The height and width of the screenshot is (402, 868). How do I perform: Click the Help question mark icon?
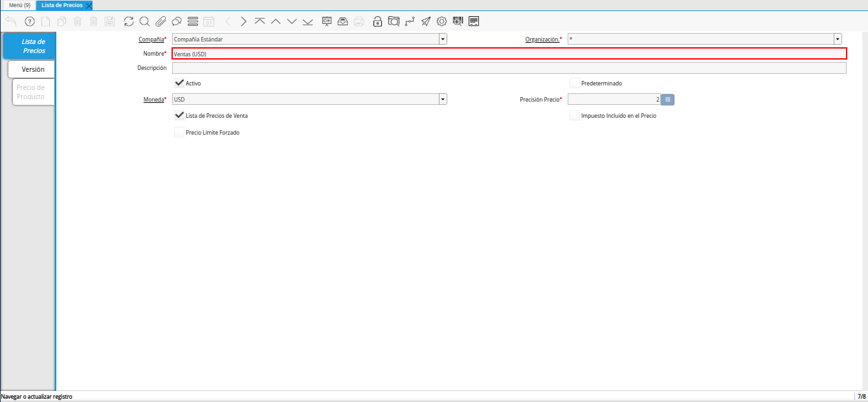tap(29, 21)
